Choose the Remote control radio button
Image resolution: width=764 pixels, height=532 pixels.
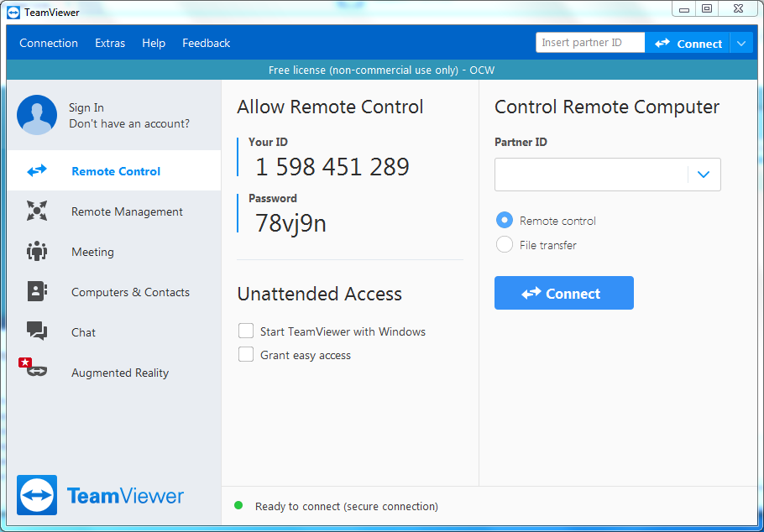coord(505,221)
